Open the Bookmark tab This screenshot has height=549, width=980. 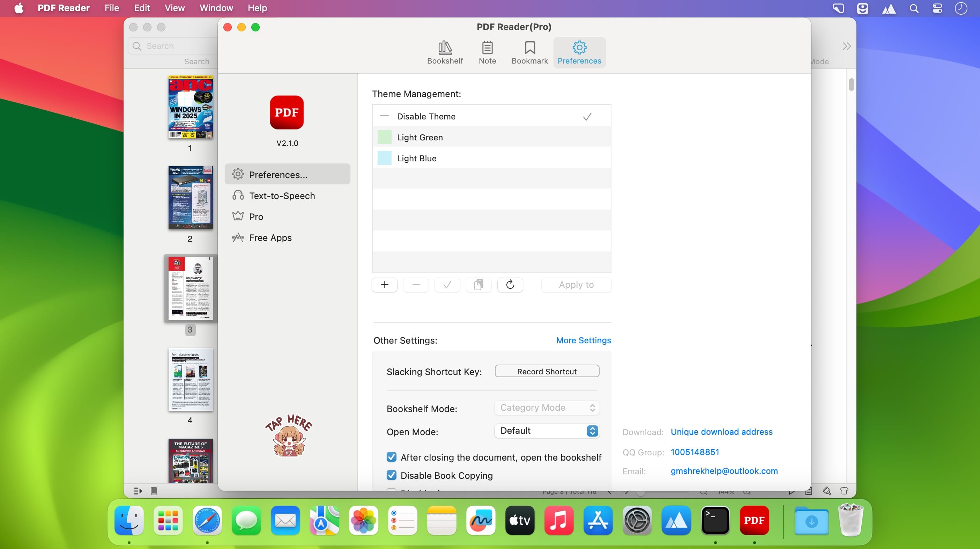click(x=529, y=52)
